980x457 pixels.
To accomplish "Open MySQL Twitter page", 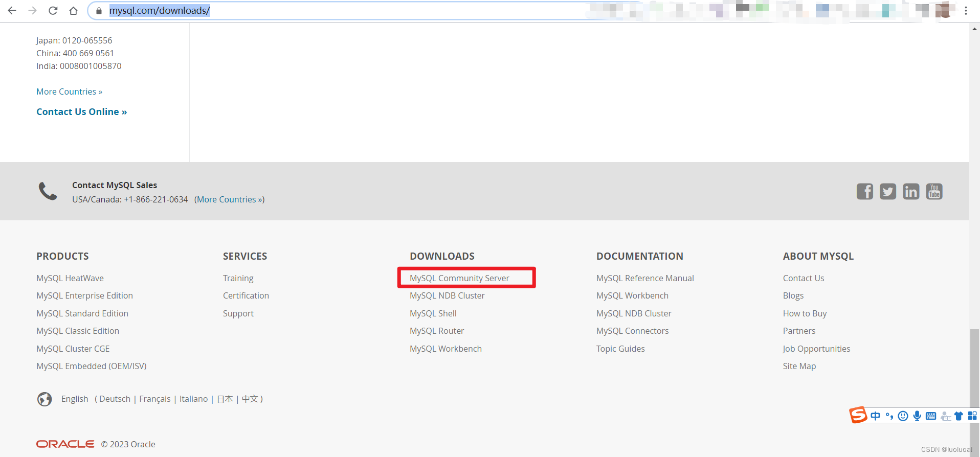I will 888,192.
